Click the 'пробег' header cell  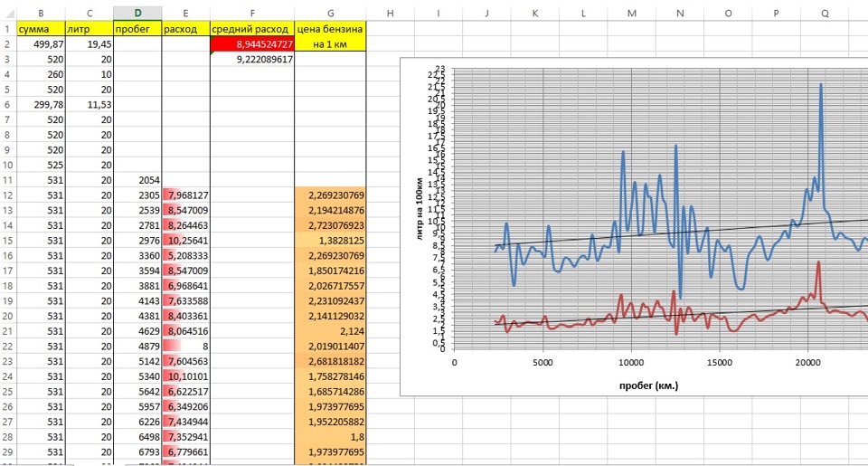point(137,29)
